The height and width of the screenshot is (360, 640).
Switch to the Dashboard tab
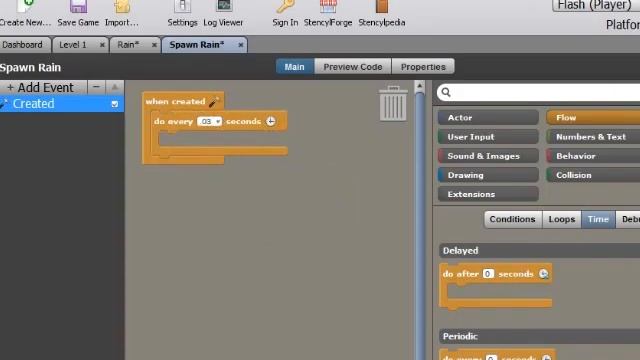[23, 44]
